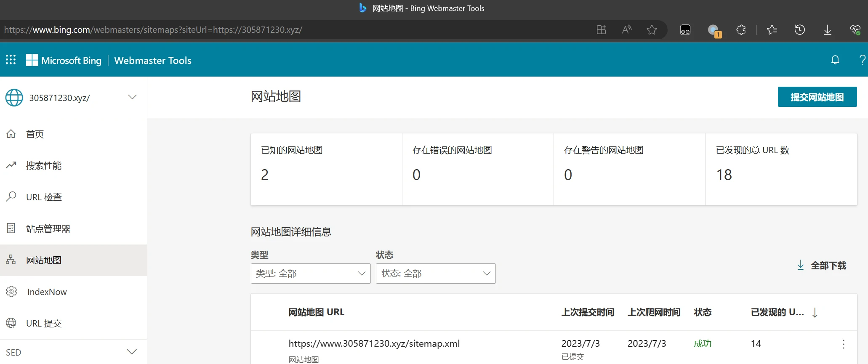Image resolution: width=868 pixels, height=364 pixels.
Task: Sort by 已发现的 U... column header
Action: [777, 312]
